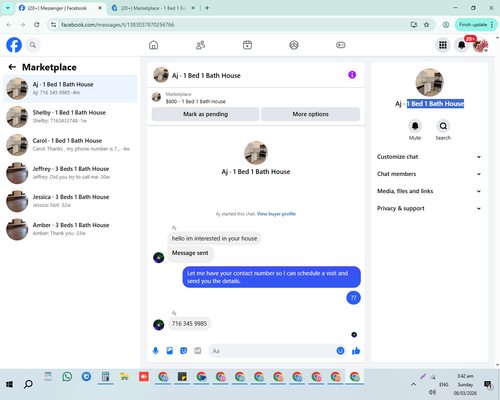Open the Facebook menu grid icon

[x=443, y=45]
